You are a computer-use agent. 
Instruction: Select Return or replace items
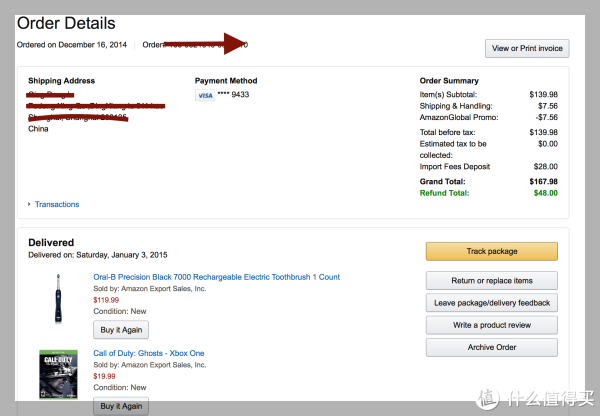point(492,281)
